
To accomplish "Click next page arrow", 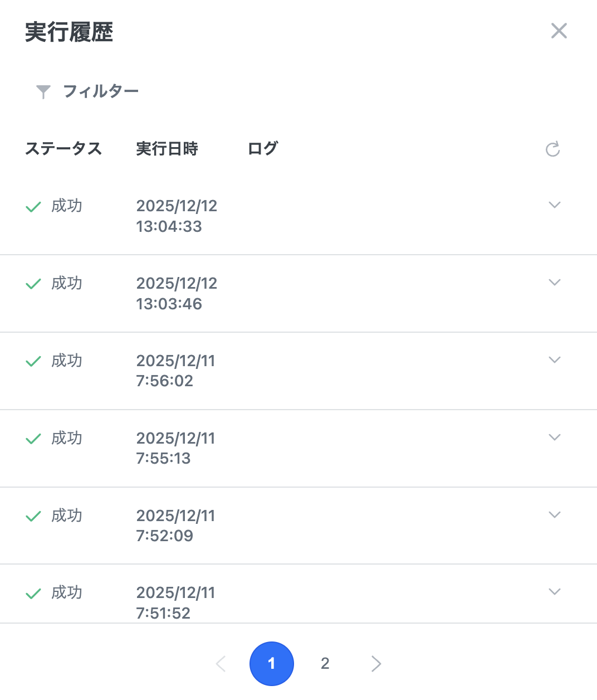I will pos(376,663).
